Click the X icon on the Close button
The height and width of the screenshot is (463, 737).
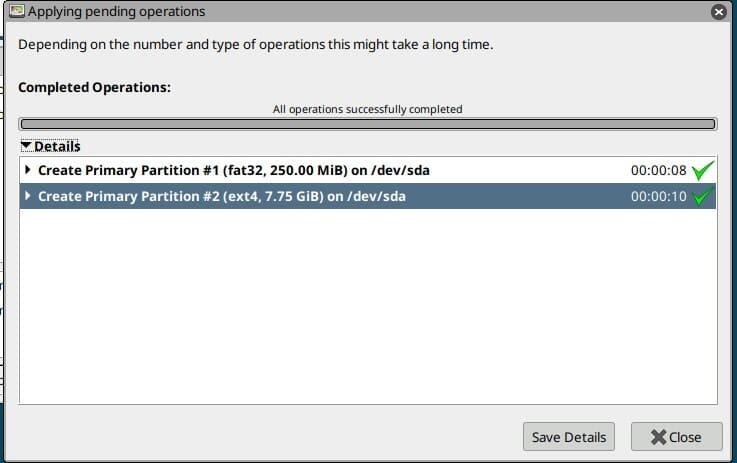tap(658, 437)
